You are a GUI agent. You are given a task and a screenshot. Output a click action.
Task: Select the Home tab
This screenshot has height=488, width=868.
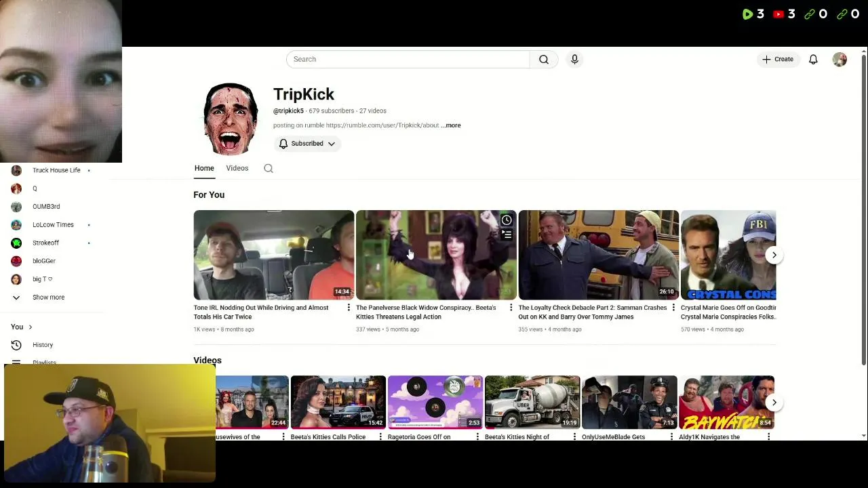point(204,168)
